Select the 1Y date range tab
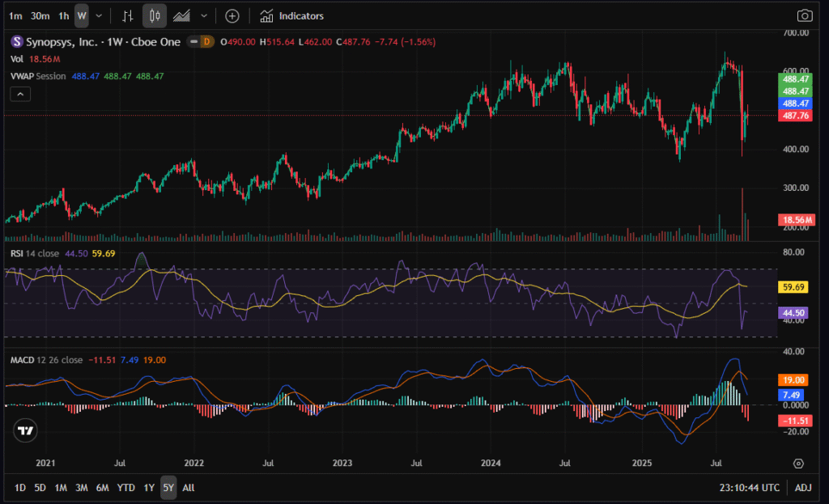This screenshot has height=504, width=829. (x=149, y=488)
